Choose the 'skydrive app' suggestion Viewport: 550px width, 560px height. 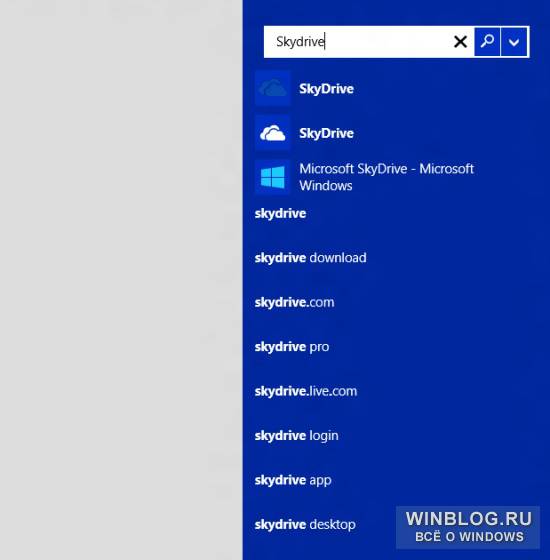tap(293, 480)
